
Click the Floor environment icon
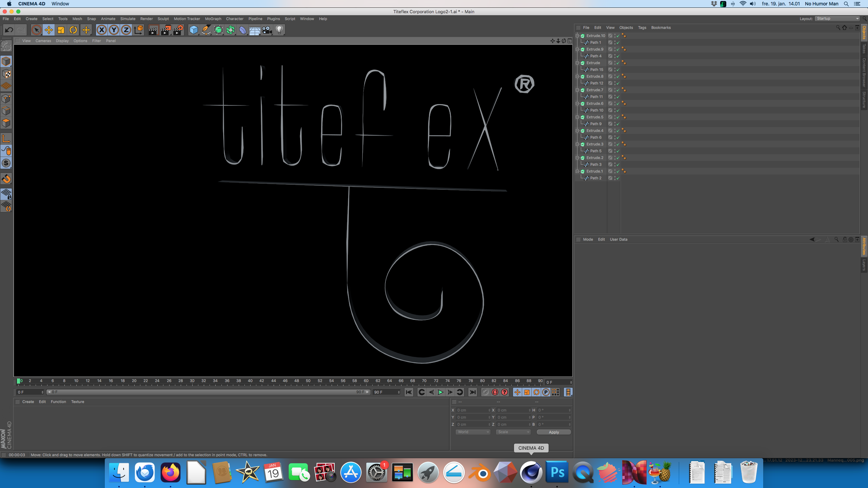point(255,30)
